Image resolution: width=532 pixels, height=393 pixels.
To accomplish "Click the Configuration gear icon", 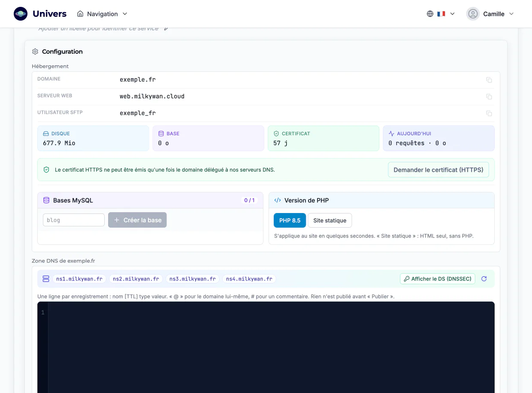I will point(35,52).
